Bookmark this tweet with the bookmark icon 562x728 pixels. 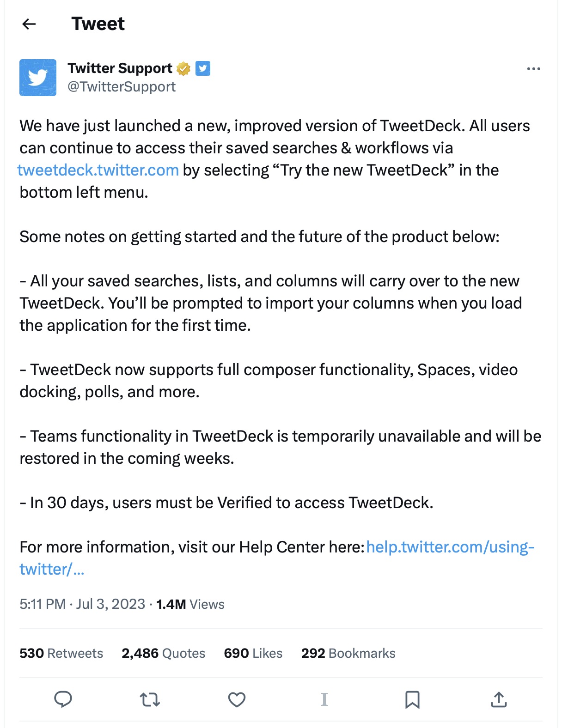pos(412,700)
